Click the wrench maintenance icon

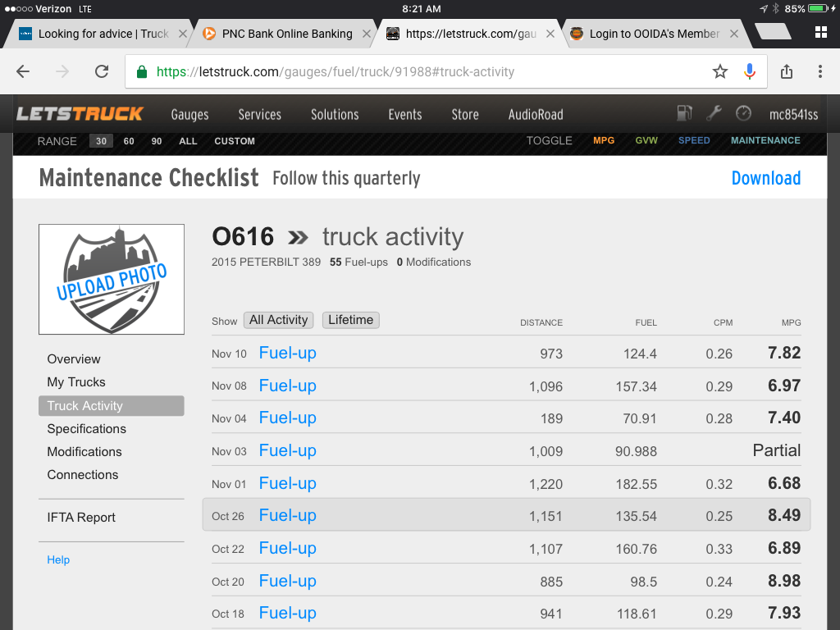click(714, 113)
